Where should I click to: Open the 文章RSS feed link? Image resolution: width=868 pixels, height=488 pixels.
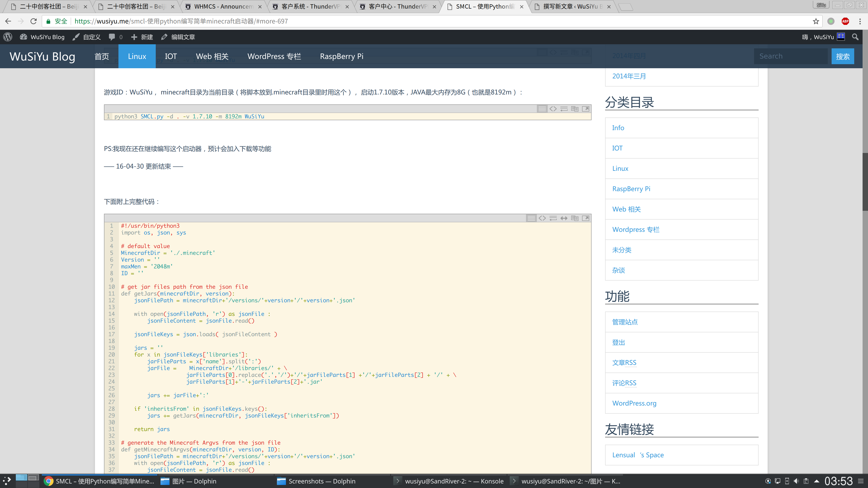click(x=624, y=363)
